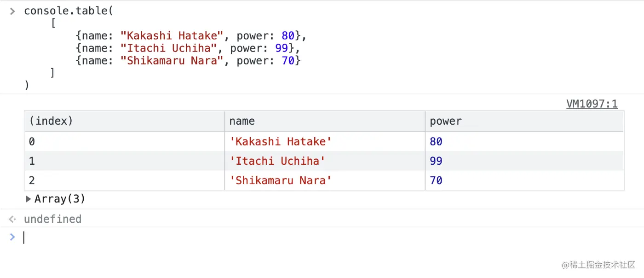Viewport: 644px width, 278px height.
Task: Select the 'Shikamaru Nara' table cell
Action: coord(281,180)
